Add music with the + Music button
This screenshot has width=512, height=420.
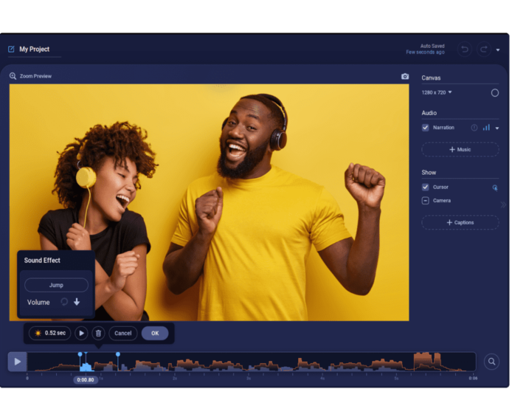(x=460, y=150)
